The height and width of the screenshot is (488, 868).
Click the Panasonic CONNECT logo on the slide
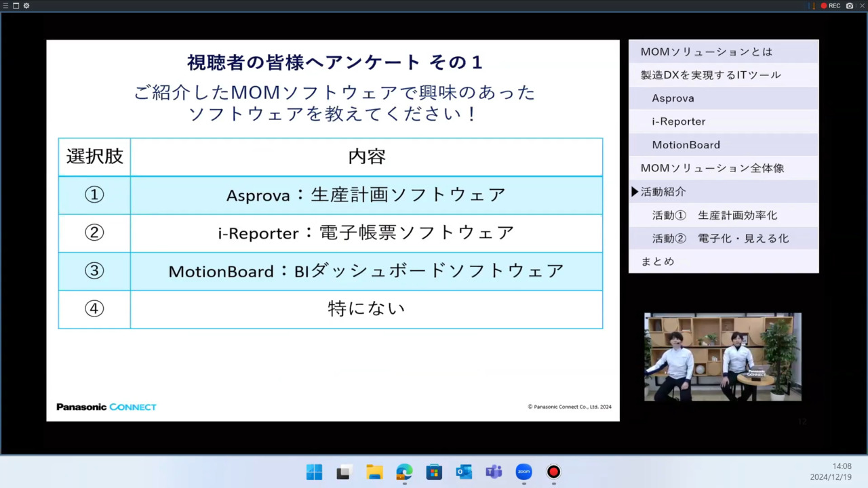(106, 407)
